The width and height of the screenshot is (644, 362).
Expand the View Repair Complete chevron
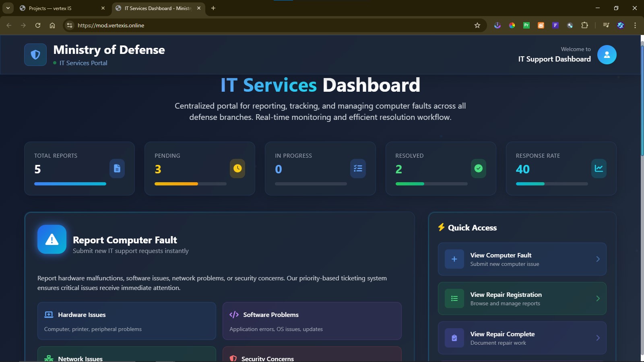pos(598,338)
